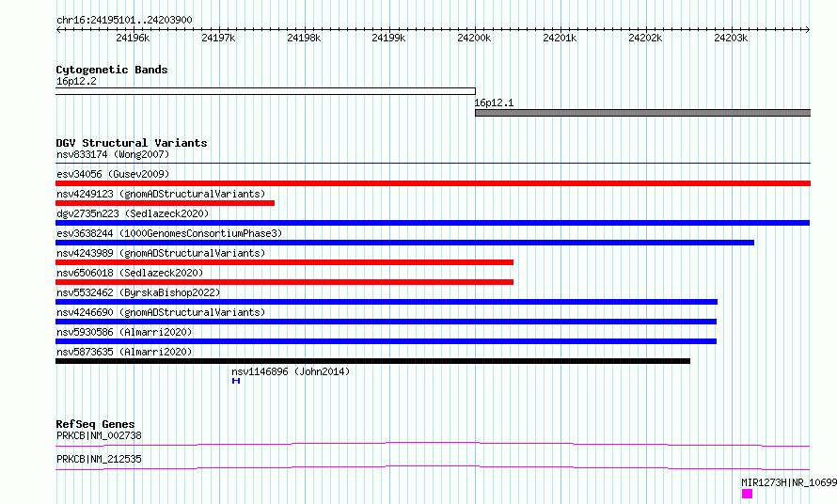The width and height of the screenshot is (837, 504).
Task: Select the PRKCB|NM_212535 transcript line
Action: (x=433, y=467)
